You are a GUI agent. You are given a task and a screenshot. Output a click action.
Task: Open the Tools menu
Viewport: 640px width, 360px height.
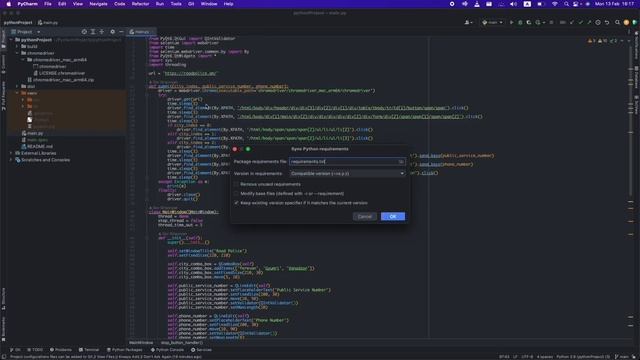(176, 4)
